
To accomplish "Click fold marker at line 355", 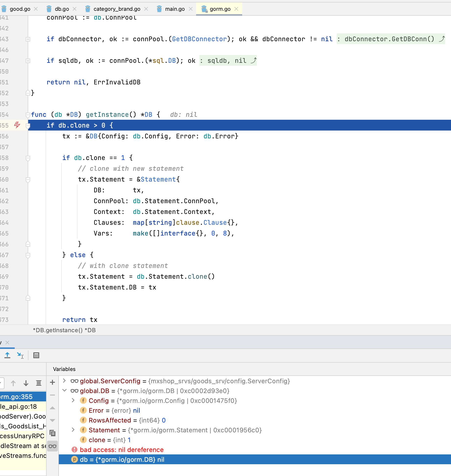I will [28, 126].
